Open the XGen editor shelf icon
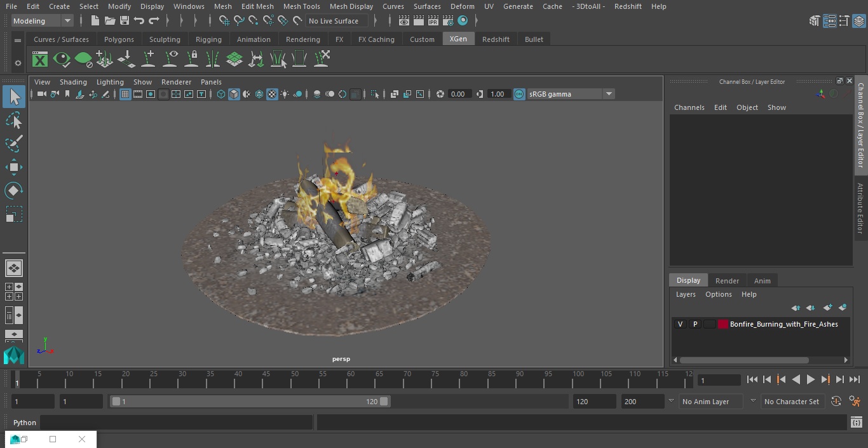This screenshot has width=868, height=448. click(x=40, y=60)
